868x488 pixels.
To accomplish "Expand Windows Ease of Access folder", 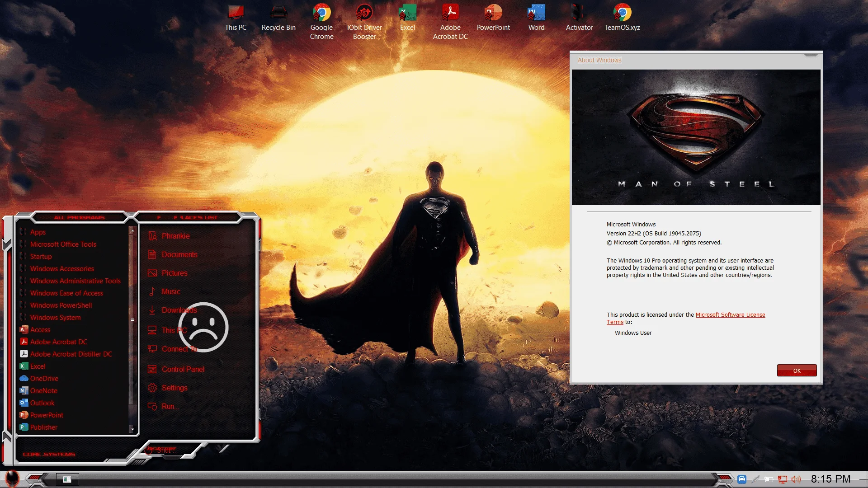I will tap(61, 293).
